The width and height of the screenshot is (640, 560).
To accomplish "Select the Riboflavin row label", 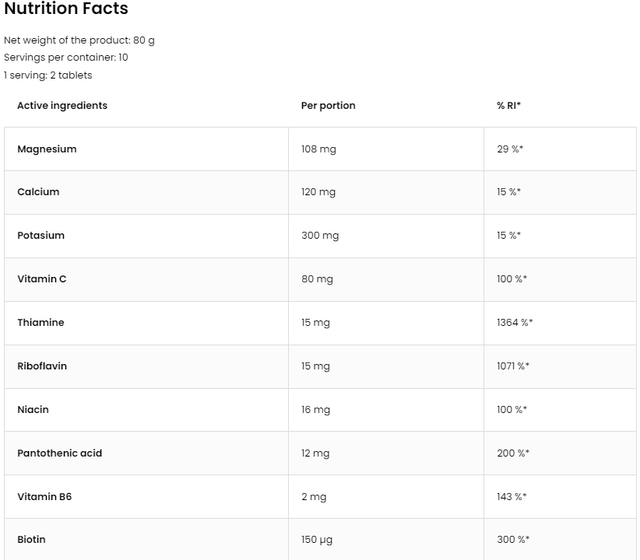I will 42,366.
